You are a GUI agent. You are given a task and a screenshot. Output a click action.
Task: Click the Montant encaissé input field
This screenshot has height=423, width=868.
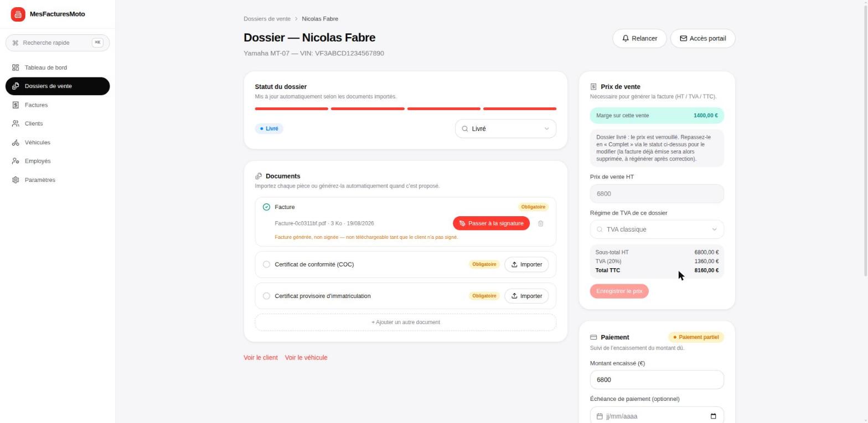[x=657, y=380]
